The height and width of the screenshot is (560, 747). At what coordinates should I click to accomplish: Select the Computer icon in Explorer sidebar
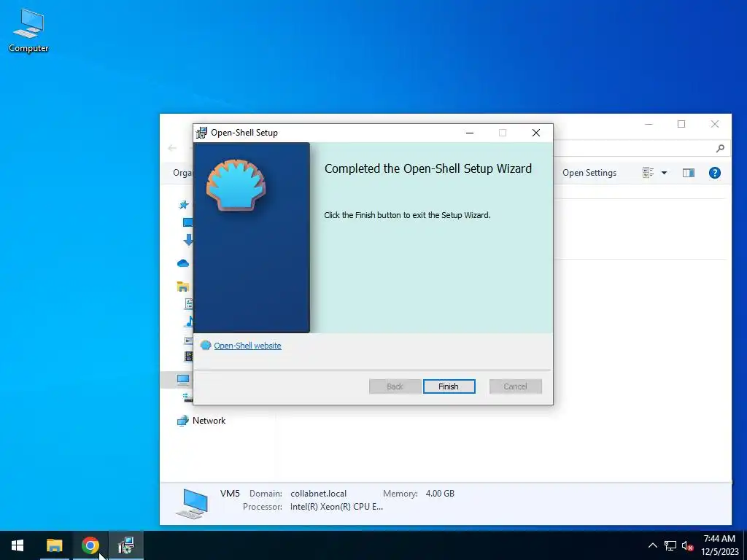coord(183,379)
